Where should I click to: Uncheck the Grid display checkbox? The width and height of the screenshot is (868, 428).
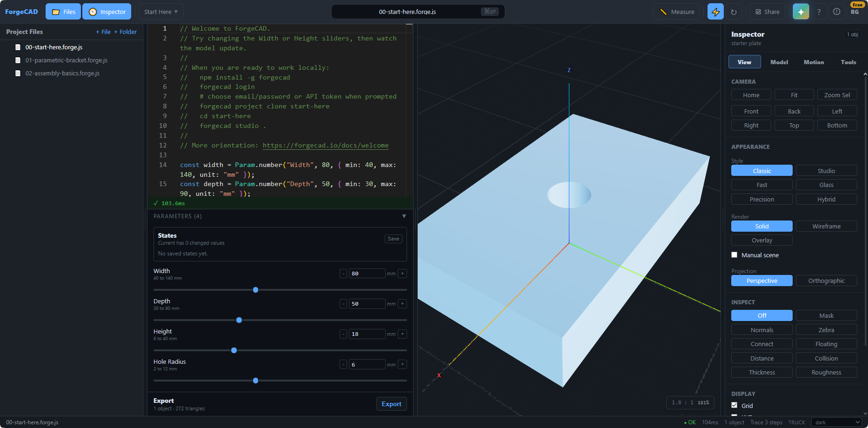(x=734, y=405)
